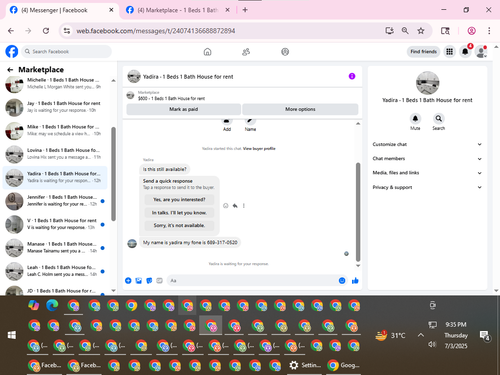
Task: Expand the Privacy & support section
Action: pyautogui.click(x=427, y=187)
